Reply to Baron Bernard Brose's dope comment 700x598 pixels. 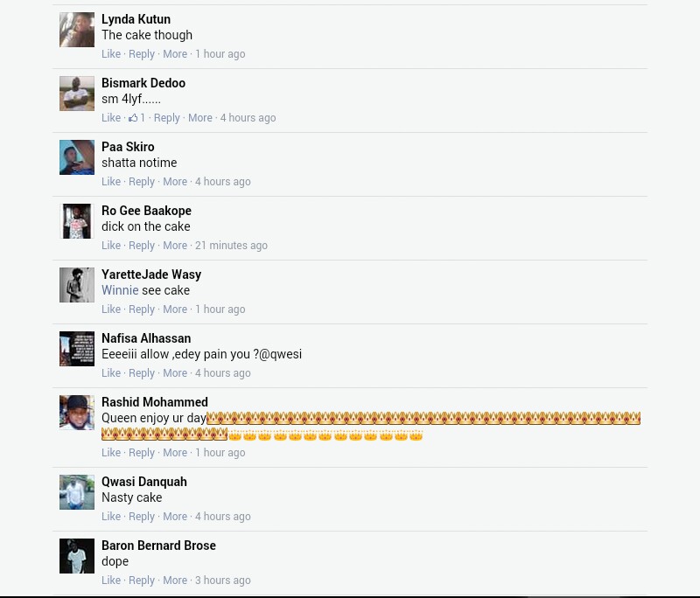(142, 581)
